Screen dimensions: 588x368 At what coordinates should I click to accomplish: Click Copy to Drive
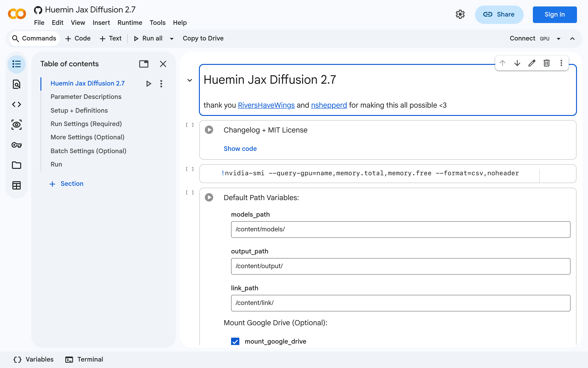203,38
